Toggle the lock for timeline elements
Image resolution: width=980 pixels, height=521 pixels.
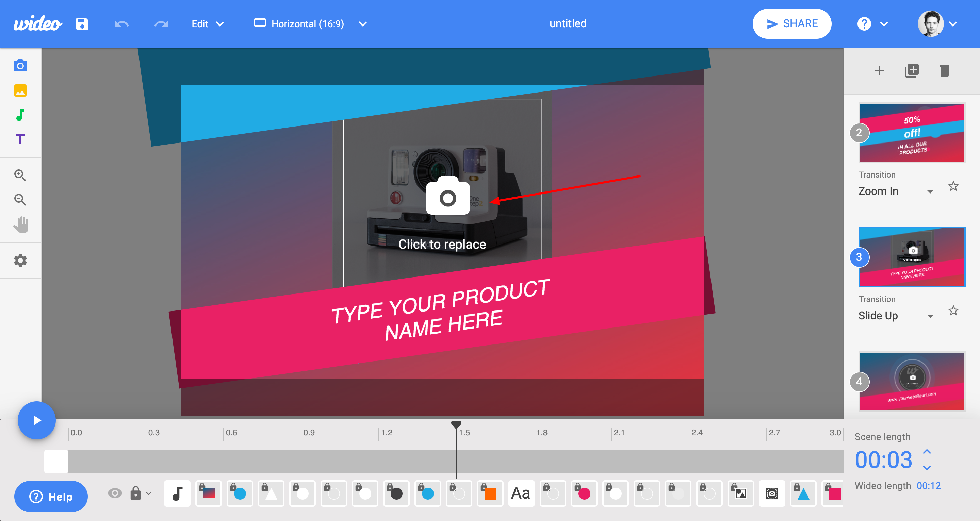[135, 493]
